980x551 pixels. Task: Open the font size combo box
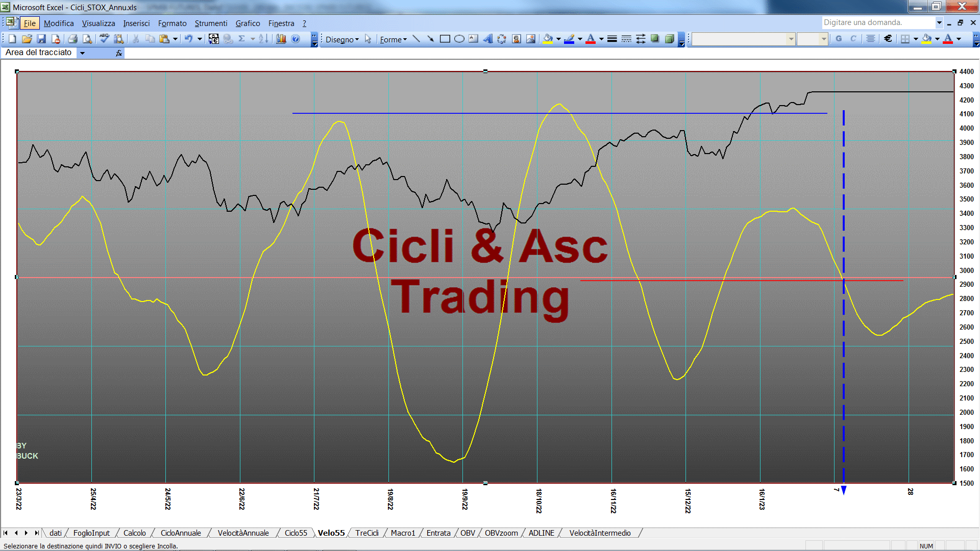(x=812, y=39)
